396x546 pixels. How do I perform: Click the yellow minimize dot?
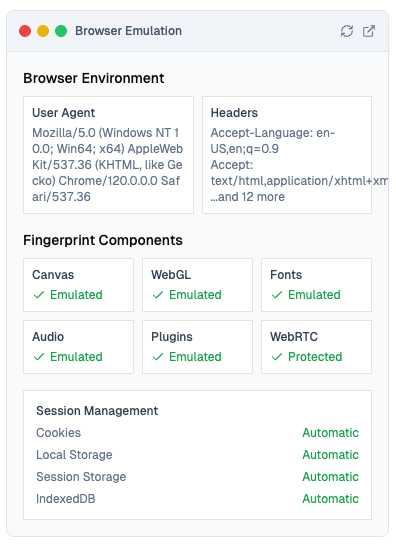coord(43,31)
